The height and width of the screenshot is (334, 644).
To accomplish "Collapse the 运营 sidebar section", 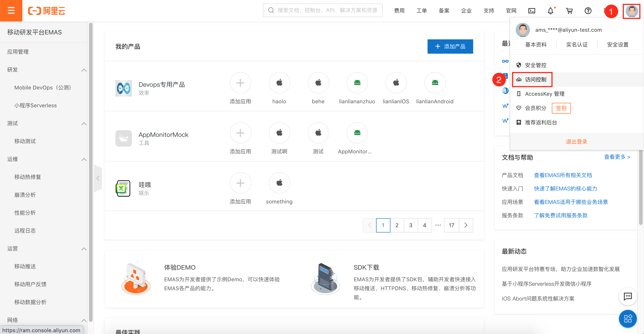I will tap(84, 249).
